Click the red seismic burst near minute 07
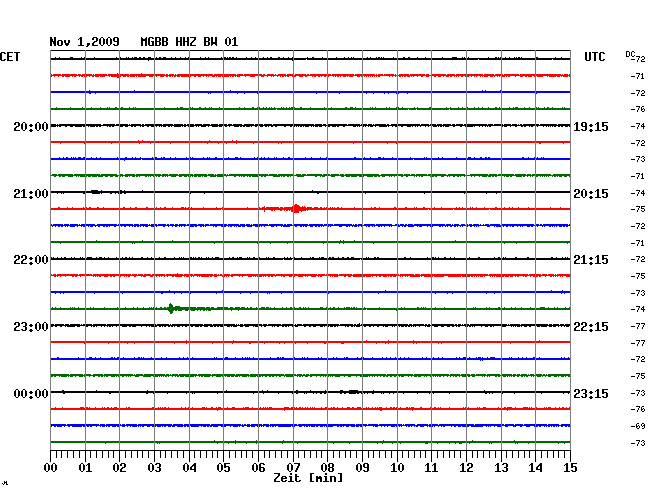The image size is (650, 494). pyautogui.click(x=295, y=208)
